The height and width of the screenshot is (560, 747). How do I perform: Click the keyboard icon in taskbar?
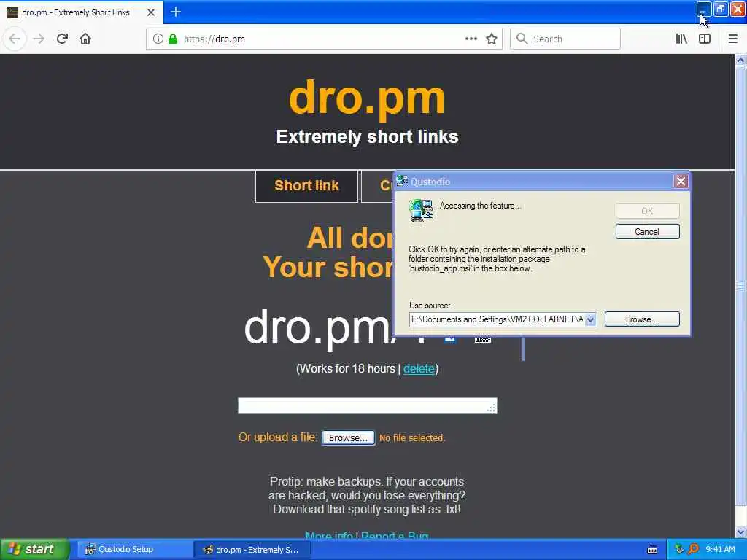coord(652,550)
